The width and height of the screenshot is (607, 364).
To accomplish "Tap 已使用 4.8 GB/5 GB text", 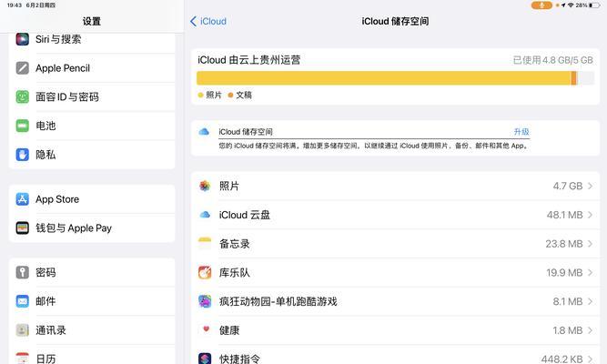I will (x=552, y=60).
